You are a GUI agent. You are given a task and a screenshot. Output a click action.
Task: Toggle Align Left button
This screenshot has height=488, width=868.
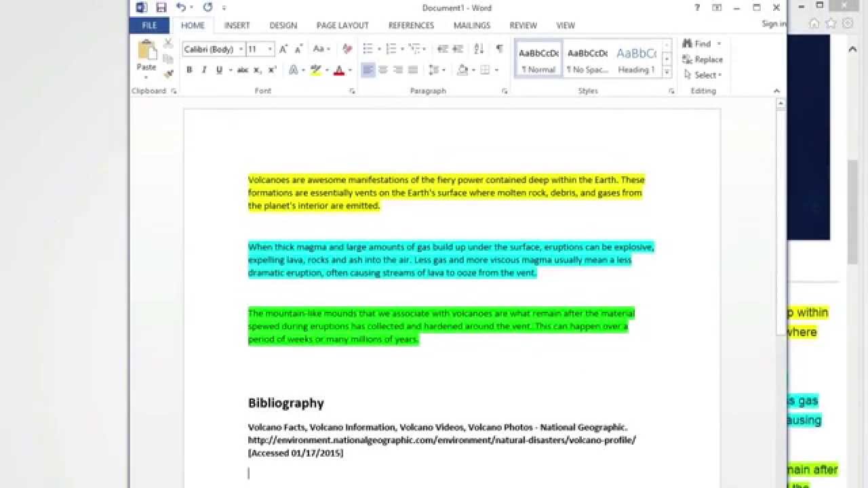368,70
